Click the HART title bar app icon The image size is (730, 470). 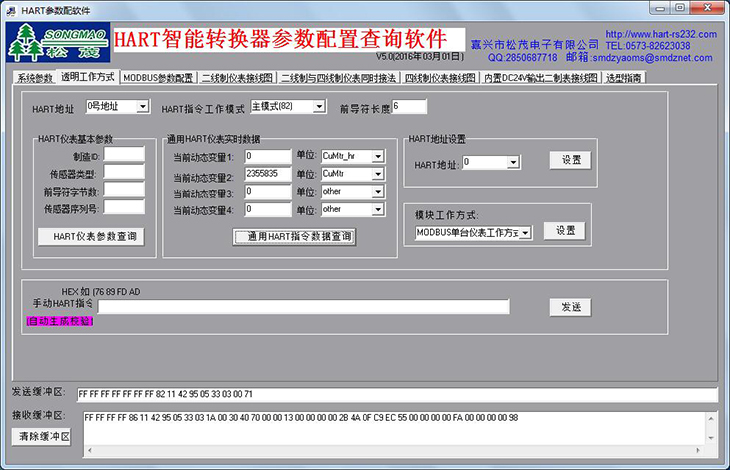click(x=11, y=8)
